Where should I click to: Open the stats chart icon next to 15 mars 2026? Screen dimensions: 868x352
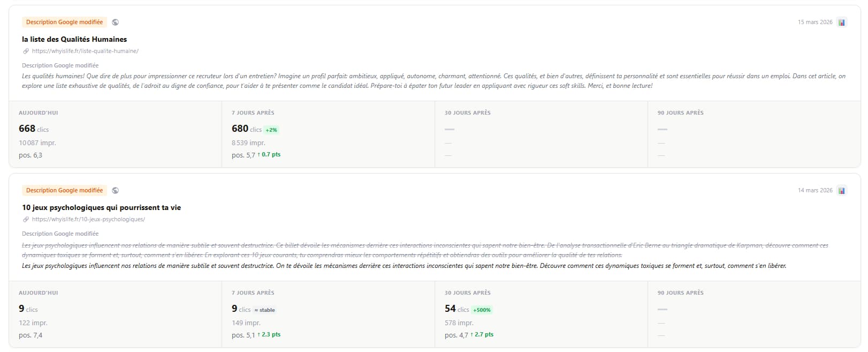pyautogui.click(x=842, y=22)
